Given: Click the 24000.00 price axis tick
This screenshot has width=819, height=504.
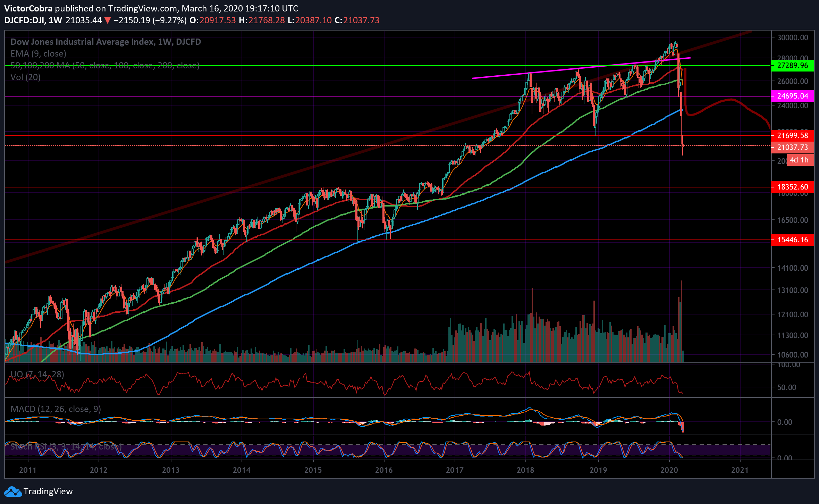Looking at the screenshot, I should coord(793,106).
